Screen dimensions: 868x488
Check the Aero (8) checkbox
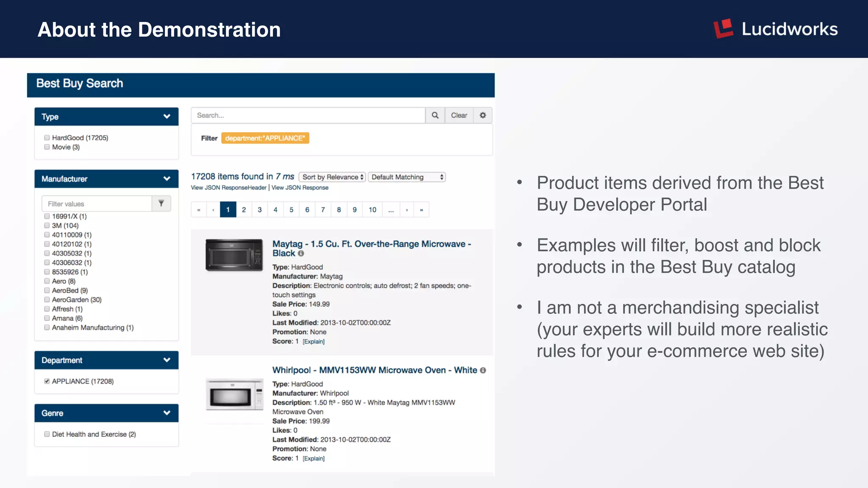click(47, 281)
